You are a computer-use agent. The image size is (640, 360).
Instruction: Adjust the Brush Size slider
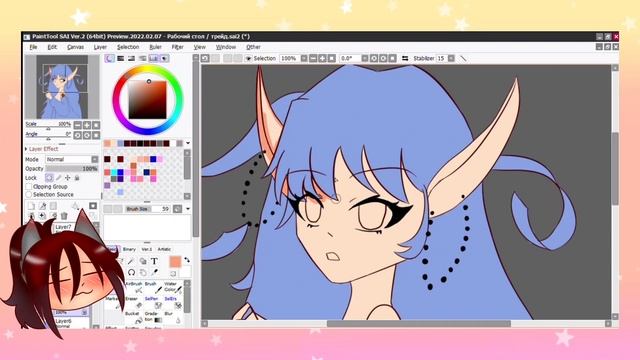tap(148, 209)
